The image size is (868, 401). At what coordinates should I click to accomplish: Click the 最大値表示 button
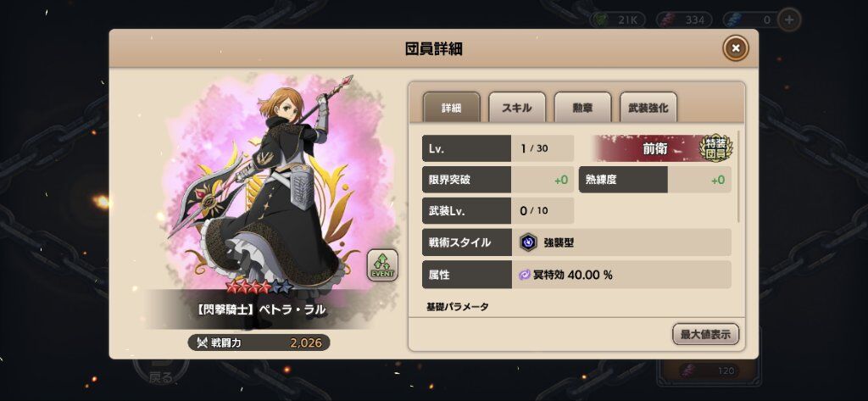pos(705,335)
